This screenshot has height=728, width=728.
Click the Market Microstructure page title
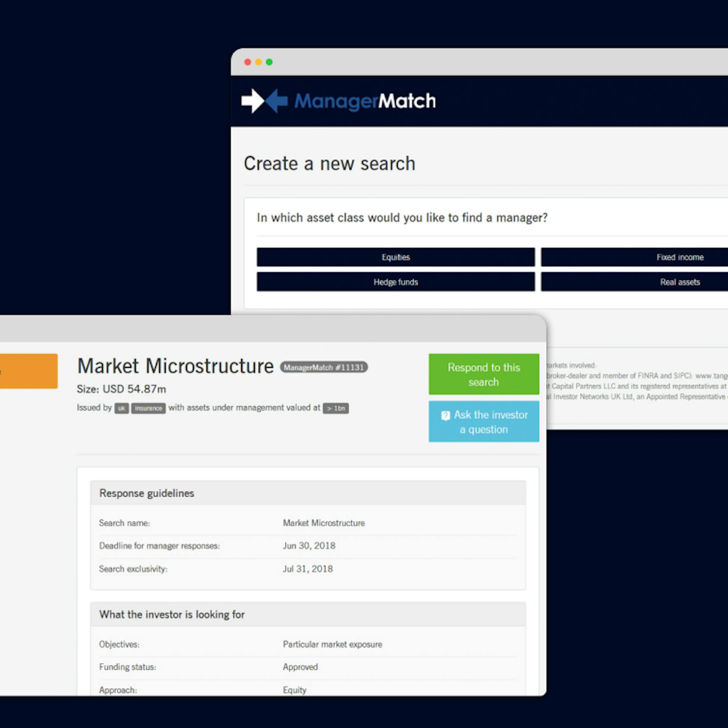coord(175,366)
